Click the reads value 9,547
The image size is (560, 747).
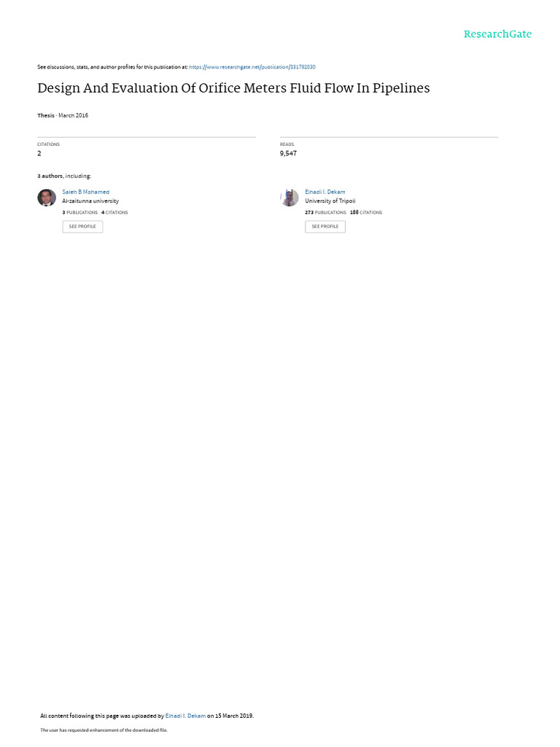pyautogui.click(x=288, y=153)
